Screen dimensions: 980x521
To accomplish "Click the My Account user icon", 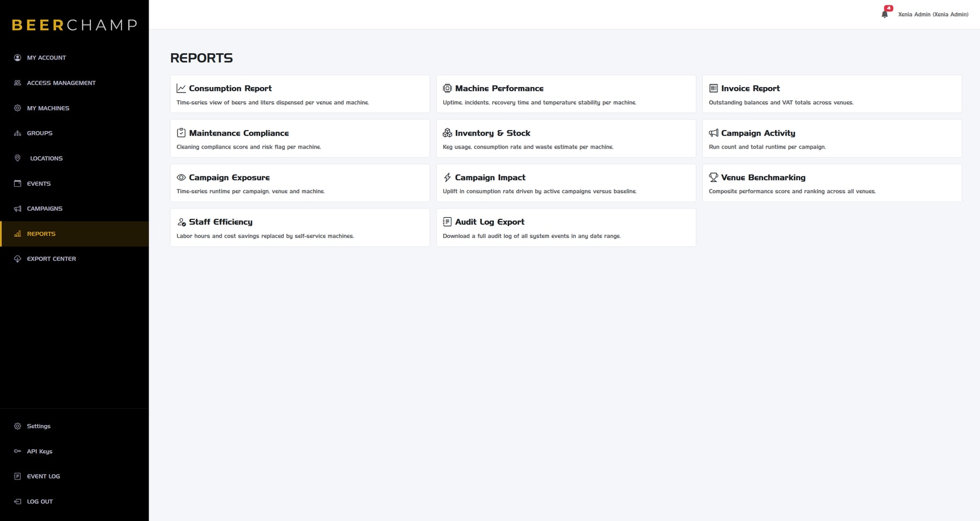I will [17, 57].
